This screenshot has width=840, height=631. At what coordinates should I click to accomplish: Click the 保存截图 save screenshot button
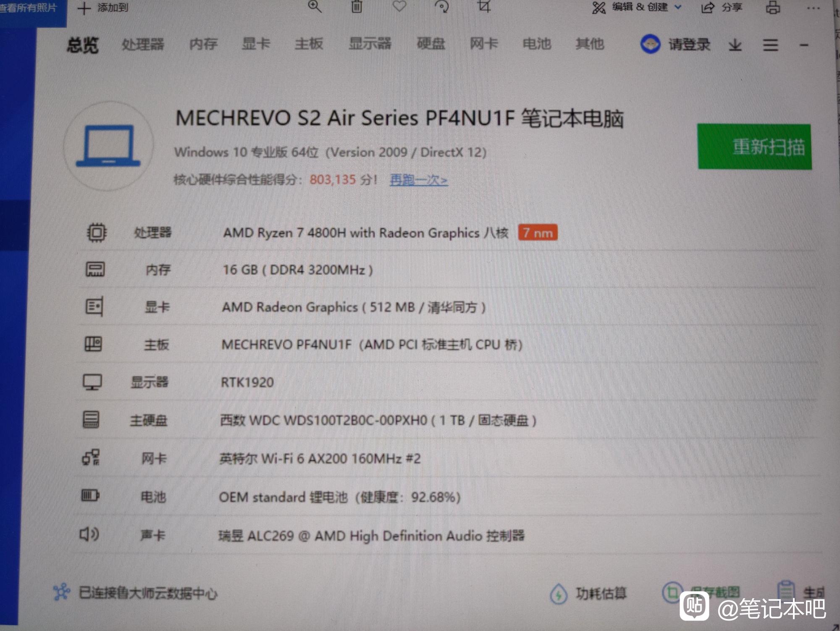coord(701,593)
